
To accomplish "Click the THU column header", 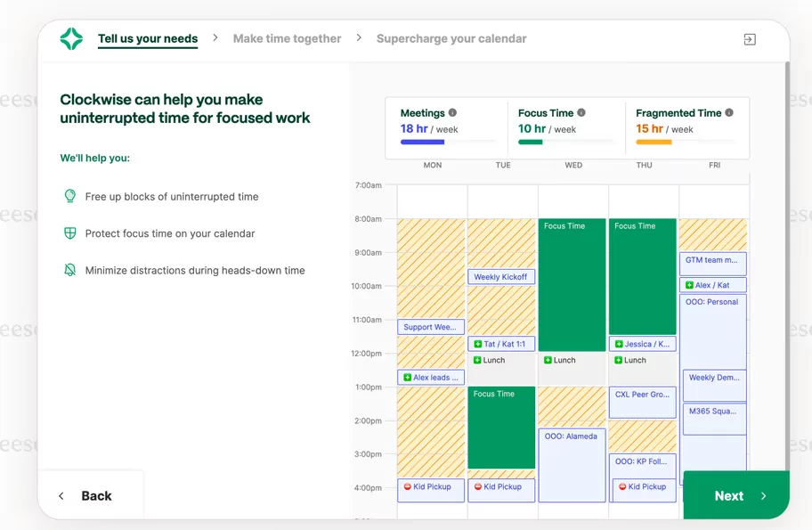I will point(644,165).
